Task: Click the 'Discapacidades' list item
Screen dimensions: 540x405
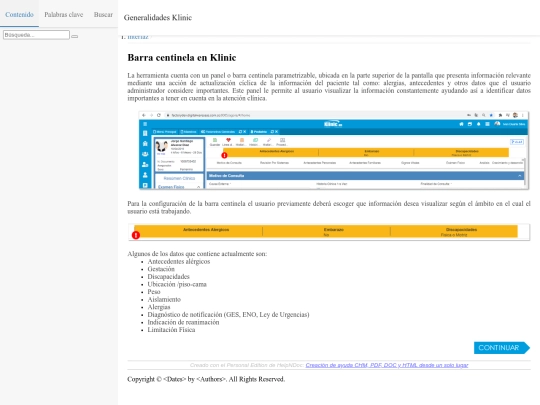Action: click(168, 277)
